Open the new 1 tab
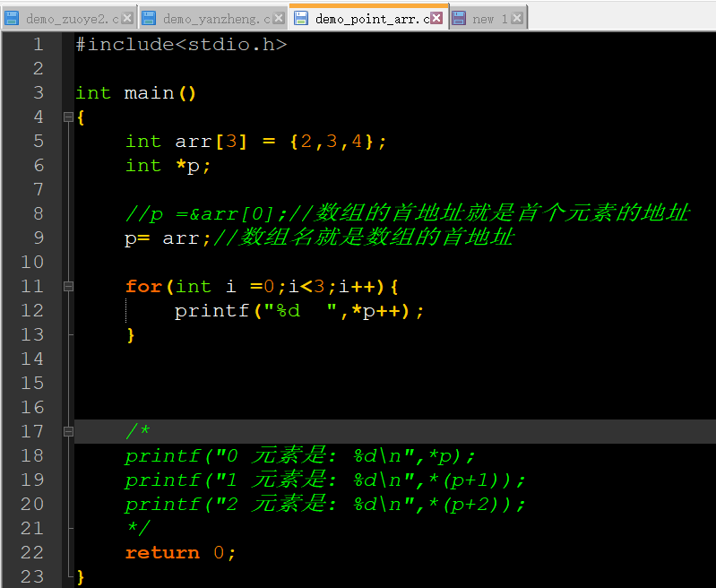Screen dimensions: 716x588 488,18
